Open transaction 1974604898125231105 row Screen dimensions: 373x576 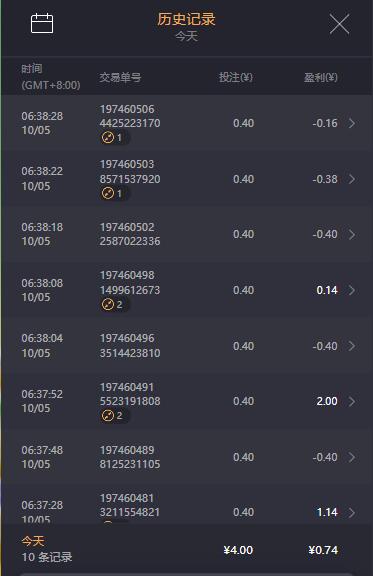click(187, 457)
